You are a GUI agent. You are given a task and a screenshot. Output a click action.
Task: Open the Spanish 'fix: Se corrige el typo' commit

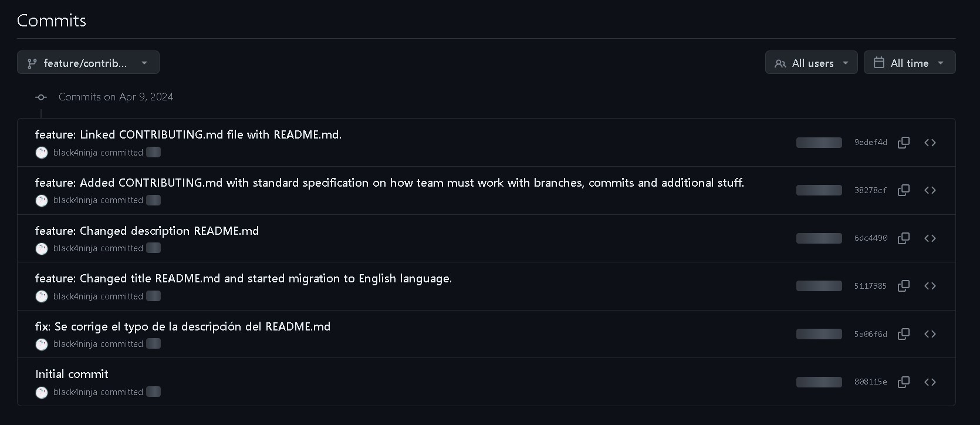(x=183, y=326)
